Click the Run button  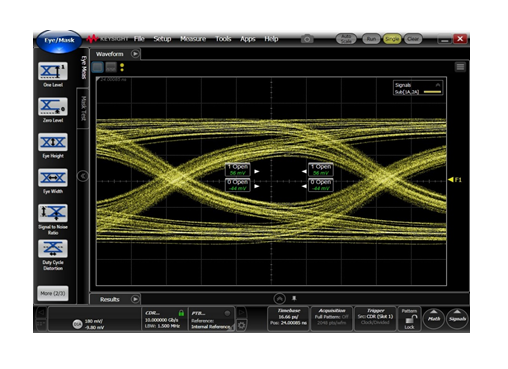371,39
